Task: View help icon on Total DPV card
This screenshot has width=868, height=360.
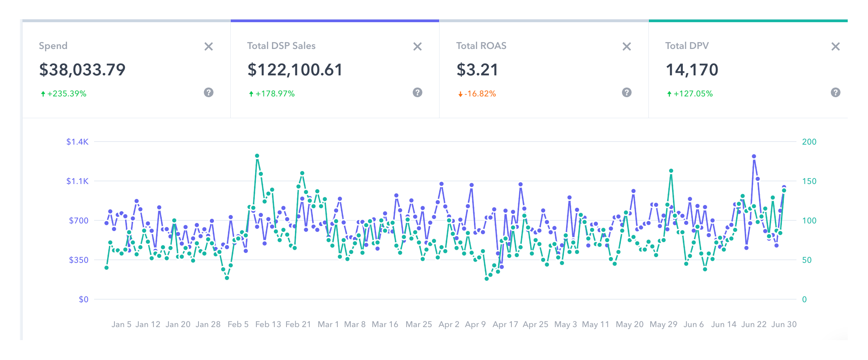Action: pos(835,93)
